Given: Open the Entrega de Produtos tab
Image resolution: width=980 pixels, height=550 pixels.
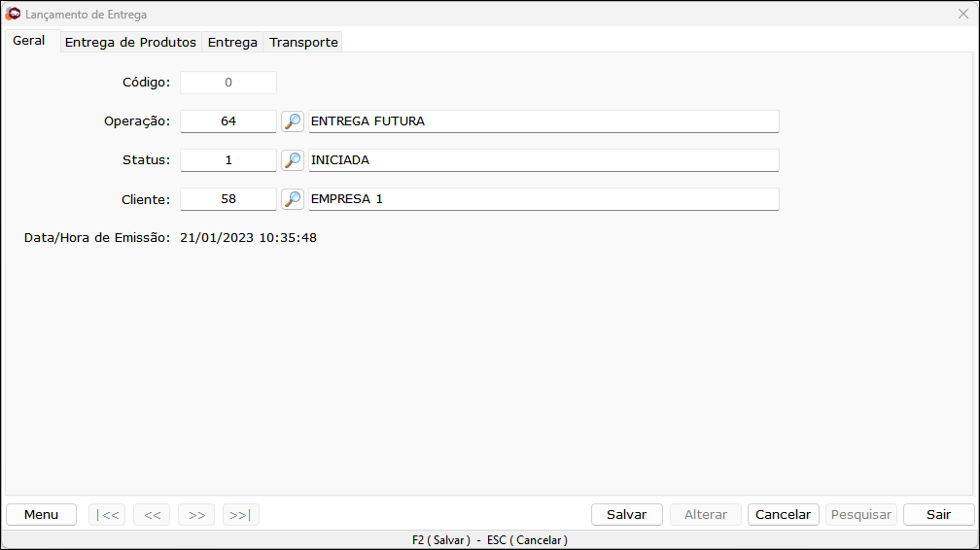Looking at the screenshot, I should [130, 42].
